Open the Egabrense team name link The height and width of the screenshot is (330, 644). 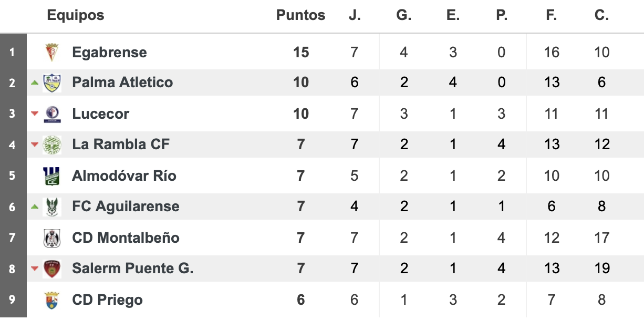109,53
